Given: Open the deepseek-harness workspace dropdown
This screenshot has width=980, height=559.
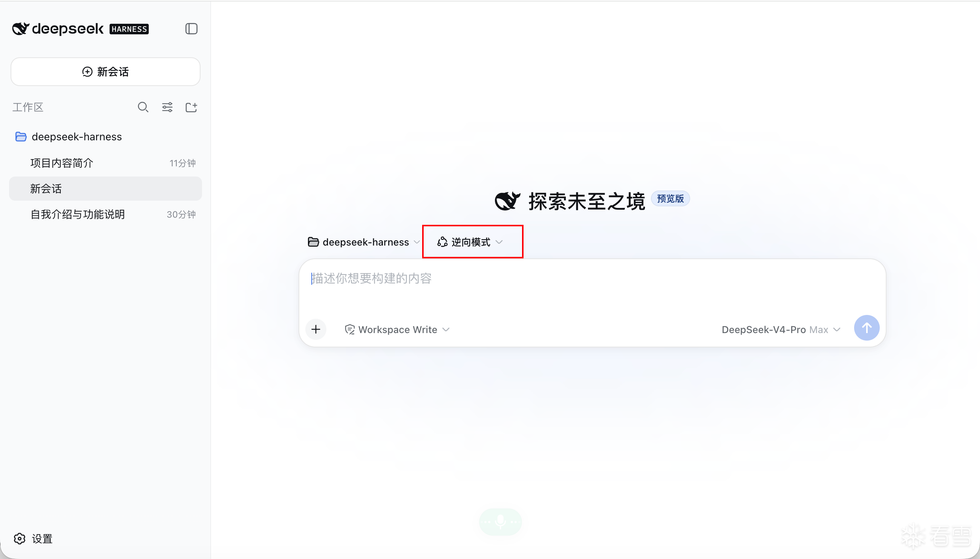Looking at the screenshot, I should pyautogui.click(x=364, y=242).
